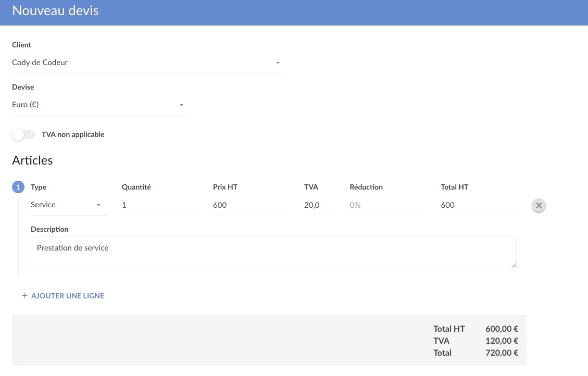This screenshot has width=588, height=376.
Task: Click the total amount 720,00 €
Action: coord(502,353)
